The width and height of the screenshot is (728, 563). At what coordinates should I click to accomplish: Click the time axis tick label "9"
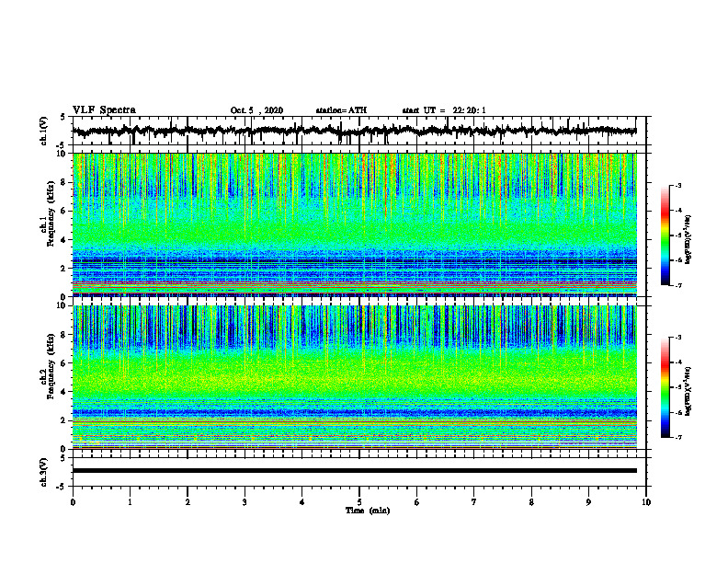coord(588,502)
